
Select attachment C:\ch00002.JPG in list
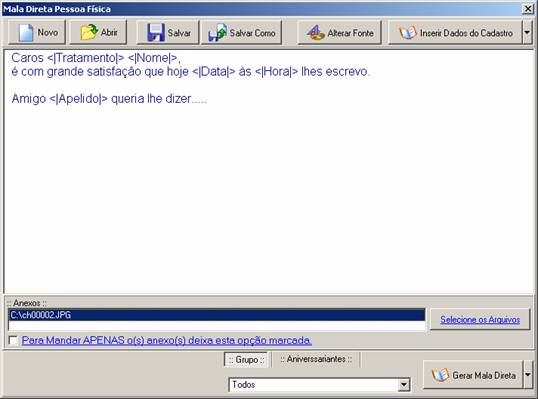click(x=217, y=315)
